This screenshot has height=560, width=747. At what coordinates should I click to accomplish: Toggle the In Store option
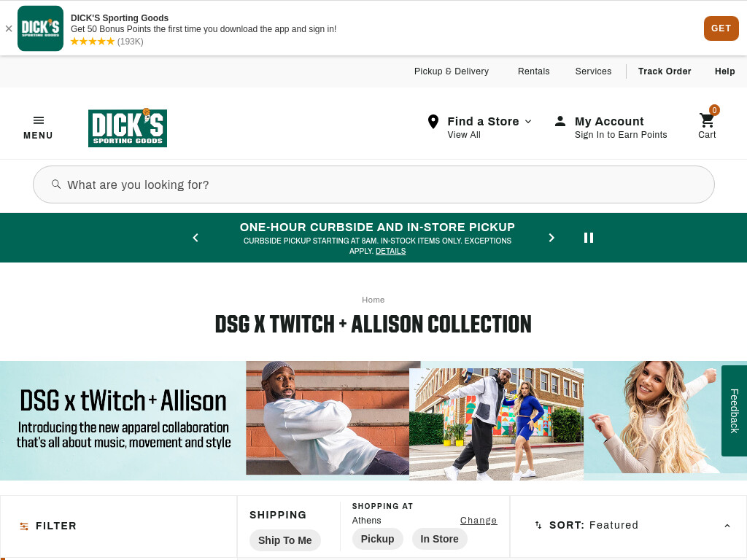439,539
